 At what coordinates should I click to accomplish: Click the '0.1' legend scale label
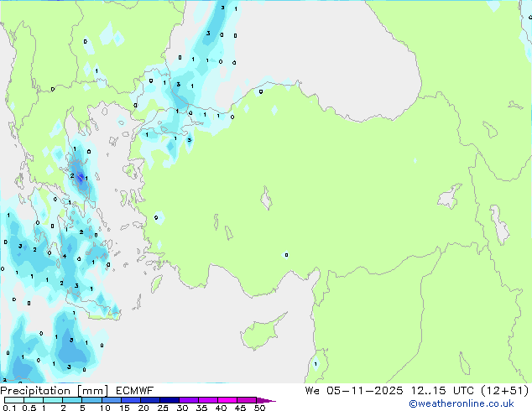pos(9,408)
